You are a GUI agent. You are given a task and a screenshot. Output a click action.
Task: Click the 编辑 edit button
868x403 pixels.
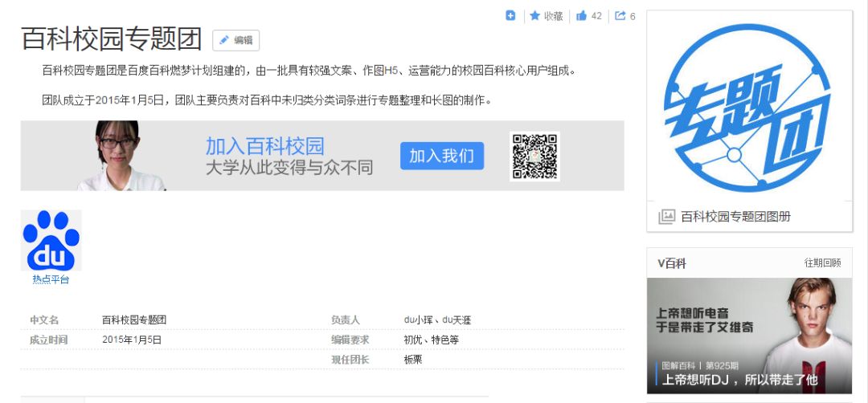point(235,40)
